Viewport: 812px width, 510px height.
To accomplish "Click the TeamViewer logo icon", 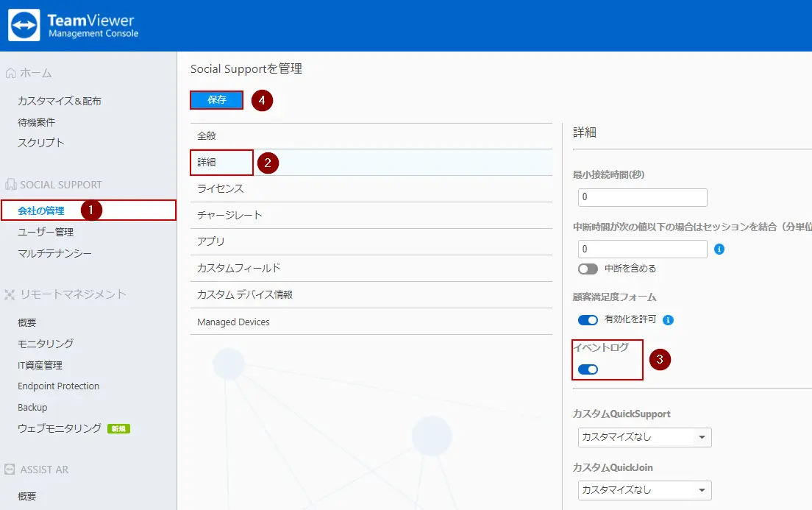I will (24, 25).
